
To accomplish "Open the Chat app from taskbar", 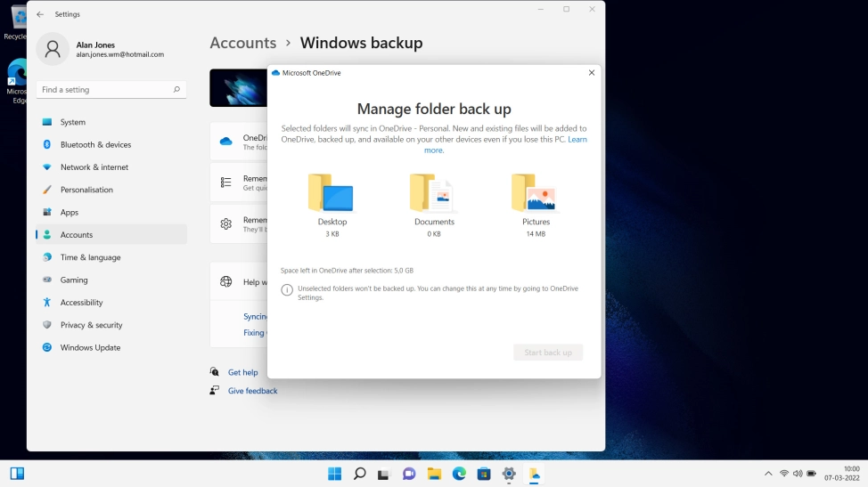I will [x=409, y=474].
